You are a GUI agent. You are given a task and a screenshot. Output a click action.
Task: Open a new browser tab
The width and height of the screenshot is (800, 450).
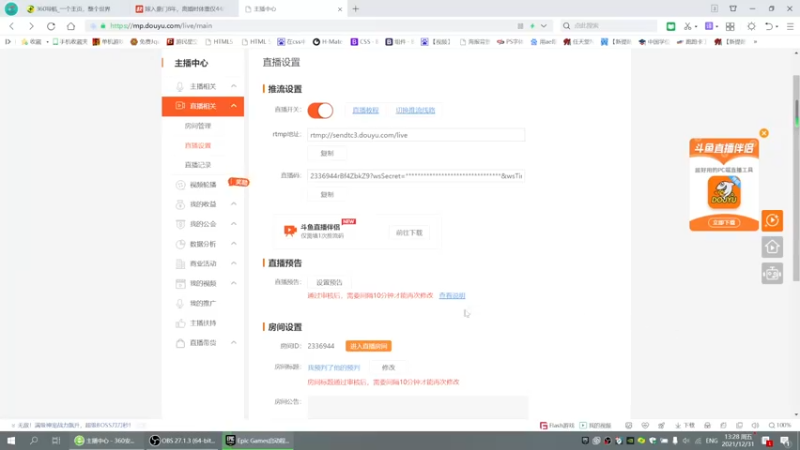point(356,9)
